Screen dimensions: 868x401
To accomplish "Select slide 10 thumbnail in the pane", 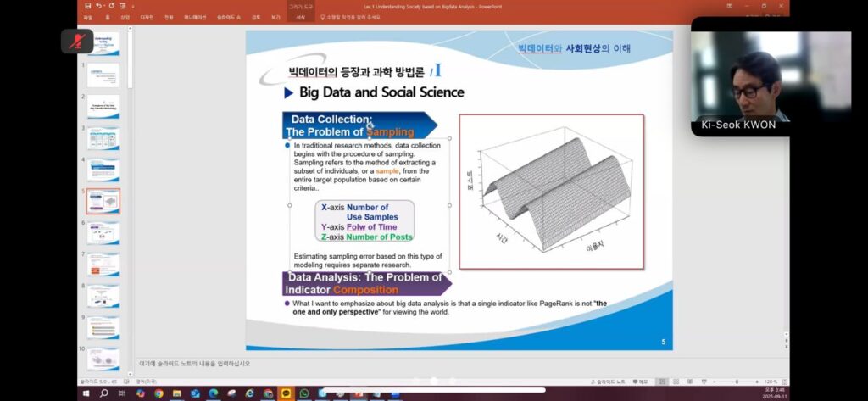I will pyautogui.click(x=103, y=359).
